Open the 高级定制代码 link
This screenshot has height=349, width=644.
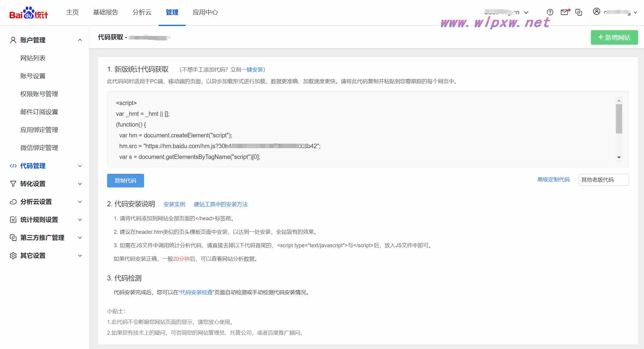tap(554, 180)
